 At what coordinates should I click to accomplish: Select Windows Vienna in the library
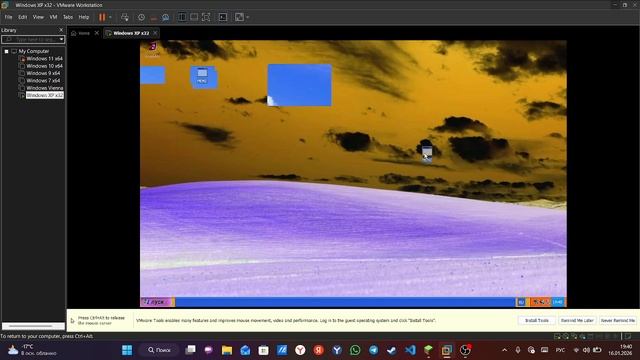(45, 88)
